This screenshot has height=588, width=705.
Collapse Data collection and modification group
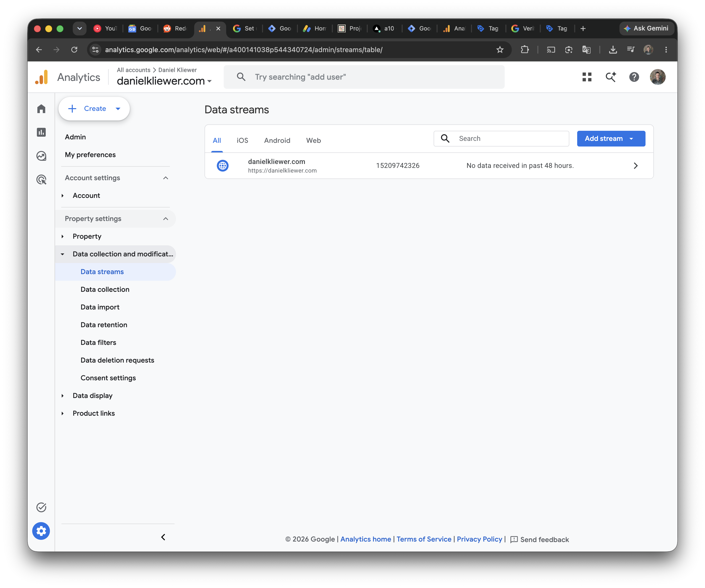click(x=62, y=254)
